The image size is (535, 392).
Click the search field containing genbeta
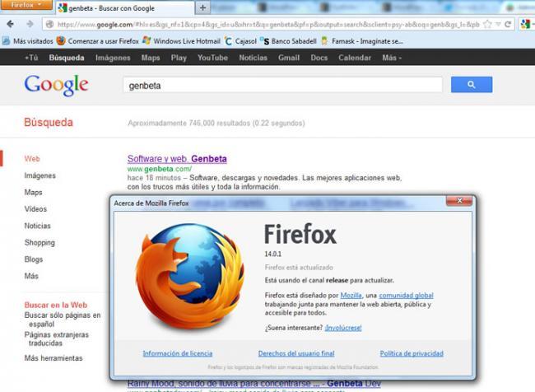283,85
